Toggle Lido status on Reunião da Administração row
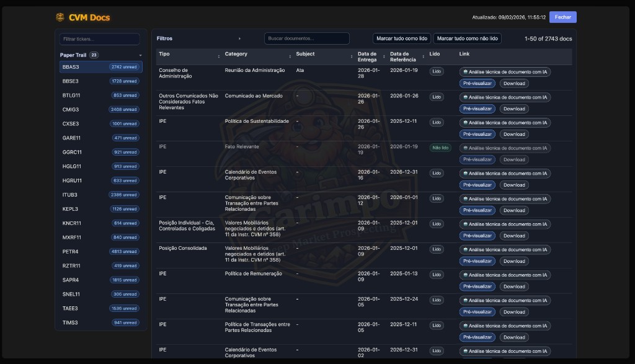Image resolution: width=635 pixels, height=364 pixels. 437,71
